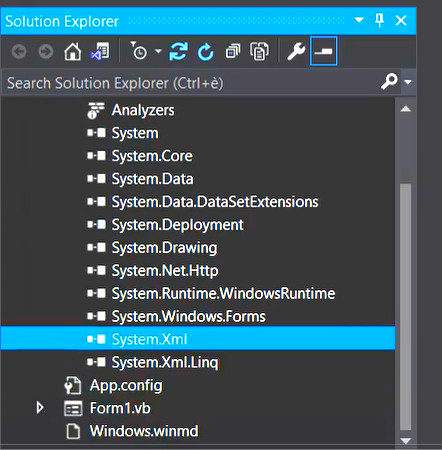Viewport: 442px width, 450px height.
Task: Open Pending Changes Filter clock icon
Action: 138,51
